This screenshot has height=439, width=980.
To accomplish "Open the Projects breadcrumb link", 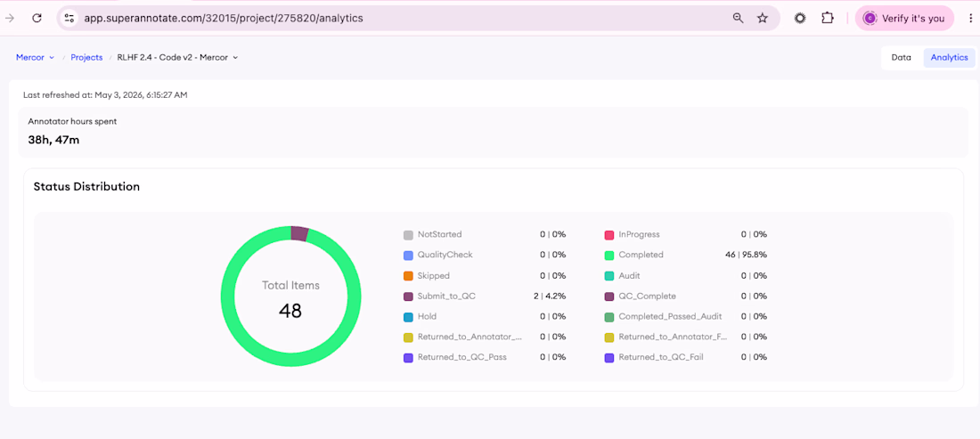I will (x=86, y=58).
